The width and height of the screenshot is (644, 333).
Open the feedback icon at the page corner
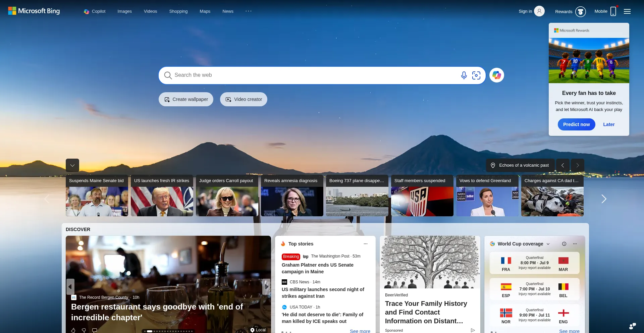pyautogui.click(x=632, y=326)
